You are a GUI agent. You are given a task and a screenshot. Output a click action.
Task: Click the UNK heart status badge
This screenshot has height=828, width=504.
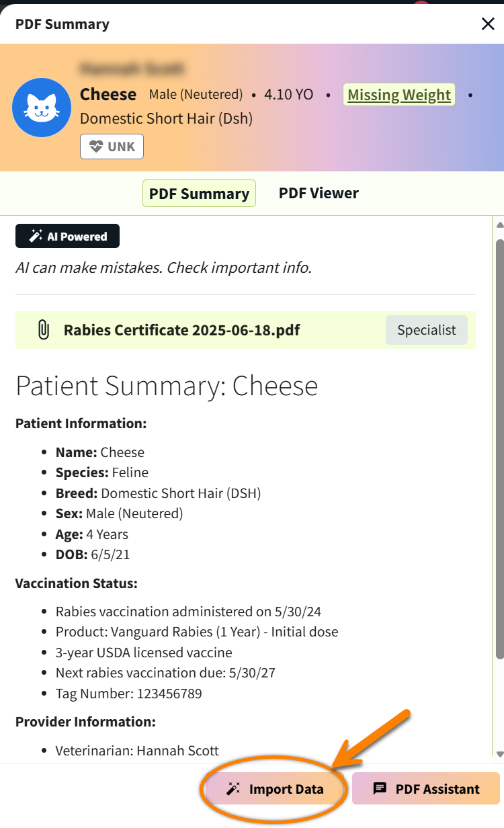[112, 147]
